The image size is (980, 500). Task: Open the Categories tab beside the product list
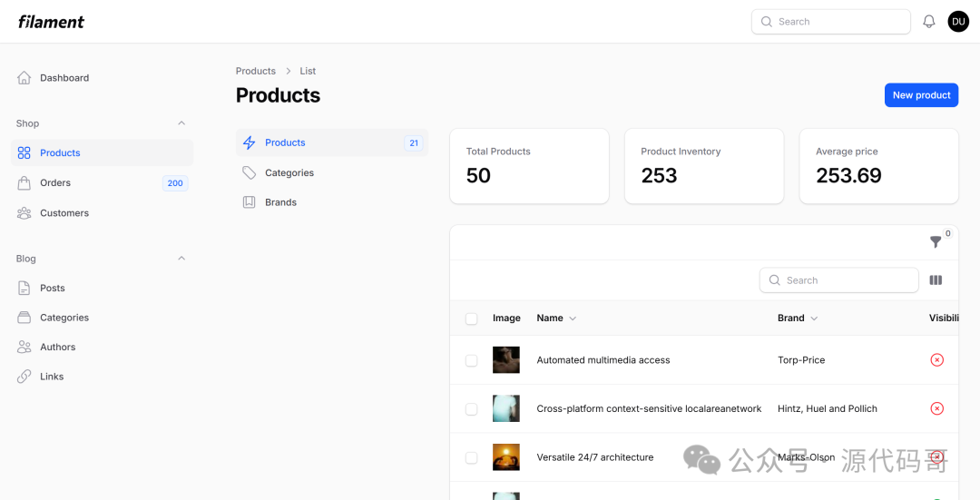click(289, 172)
